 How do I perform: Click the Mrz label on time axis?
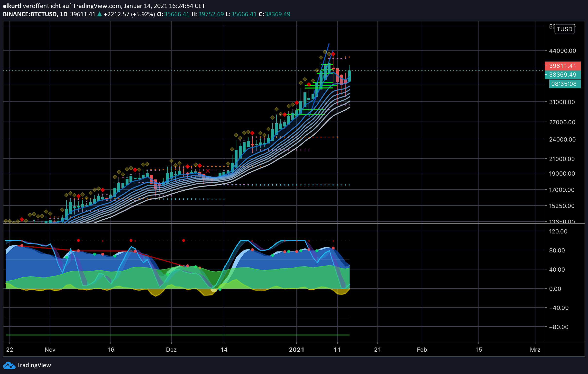point(535,350)
